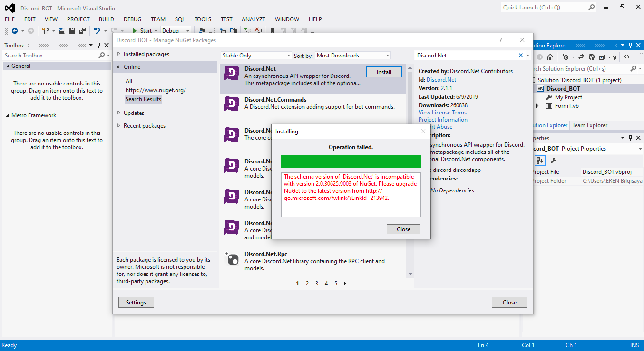
Task: Click the Alphabetical sort icon in Properties
Action: coord(540,161)
